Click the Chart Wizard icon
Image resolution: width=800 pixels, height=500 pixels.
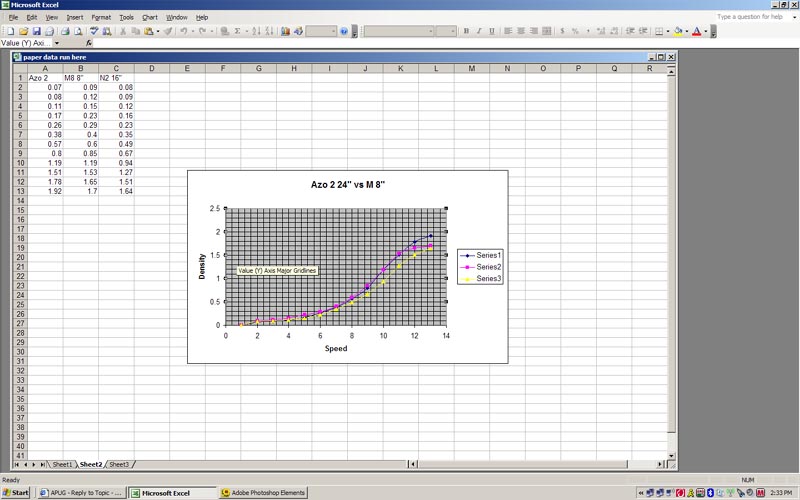coord(285,31)
